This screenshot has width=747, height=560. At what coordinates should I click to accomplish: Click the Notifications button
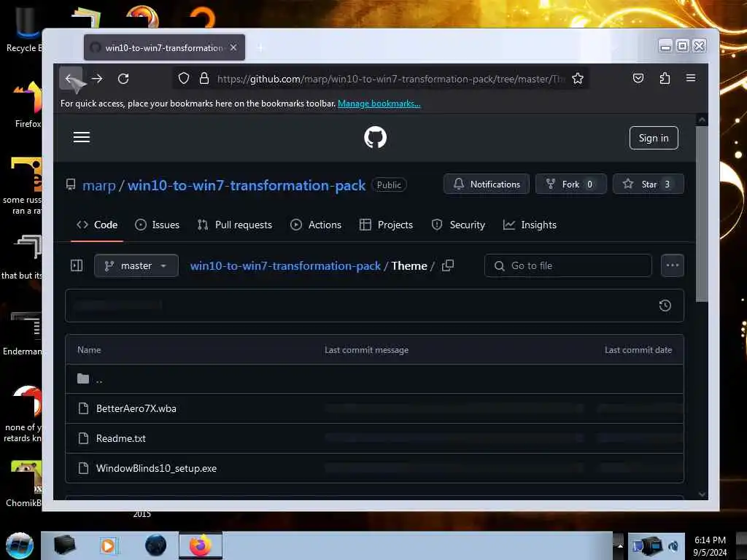tap(486, 184)
